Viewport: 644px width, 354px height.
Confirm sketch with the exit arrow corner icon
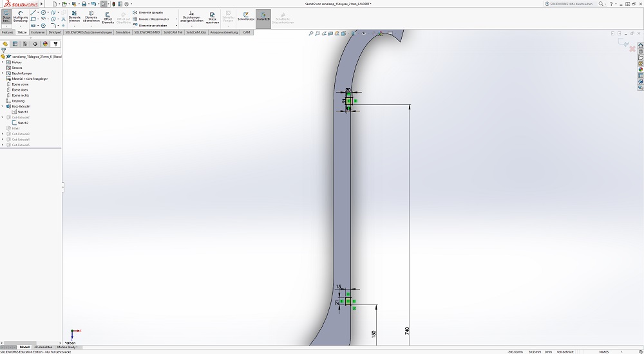(x=623, y=42)
